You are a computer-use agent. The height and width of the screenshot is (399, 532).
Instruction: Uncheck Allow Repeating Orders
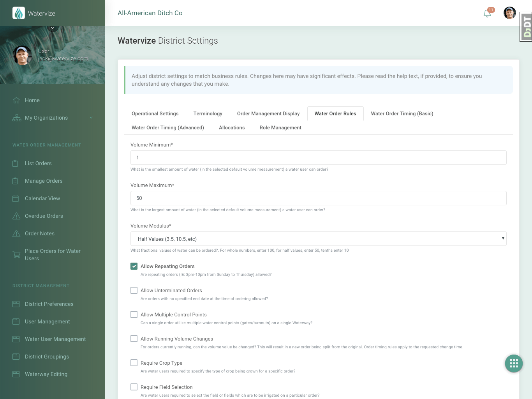coord(134,266)
